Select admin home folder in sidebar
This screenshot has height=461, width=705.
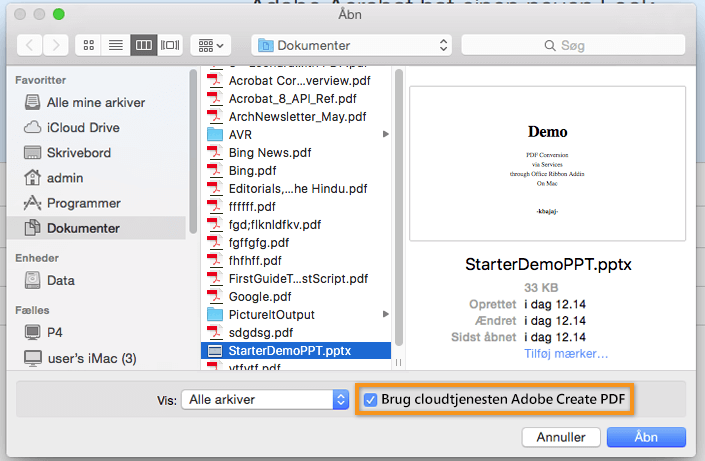pyautogui.click(x=96, y=178)
